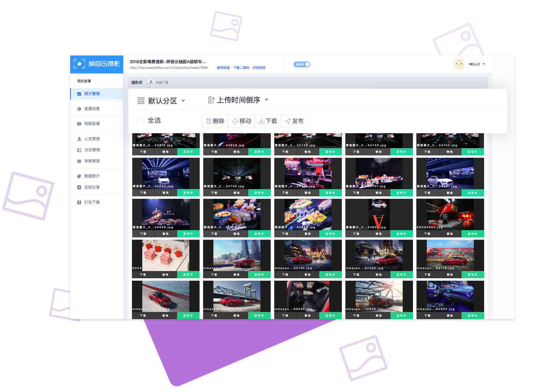Viewport: 548px width, 392px height.
Task: Click the 下载二维码 link
Action: pos(241,68)
